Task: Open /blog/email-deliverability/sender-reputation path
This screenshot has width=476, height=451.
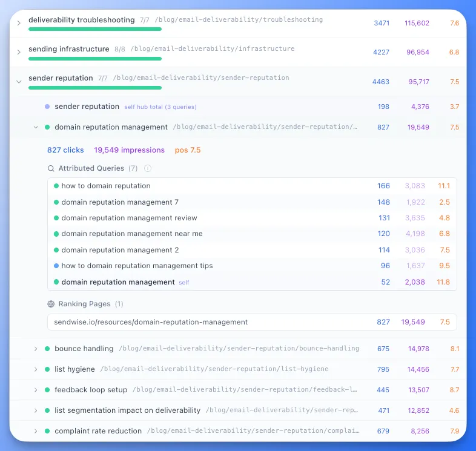Action: point(201,78)
